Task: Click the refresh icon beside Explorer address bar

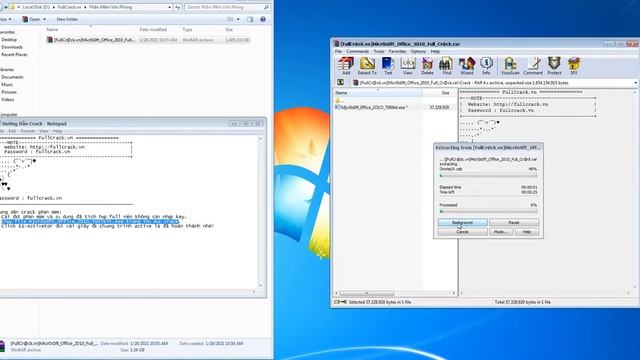Action: coord(178,7)
